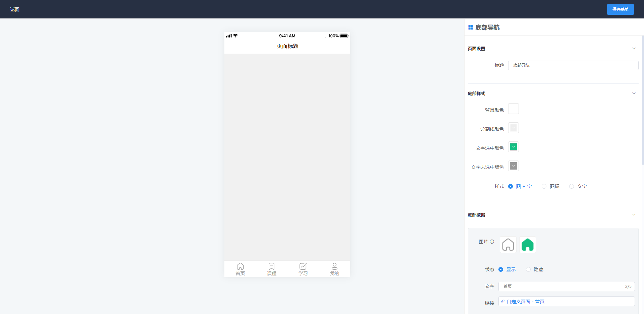Click 课程 label in preview tab bar
This screenshot has width=644, height=314.
point(272,273)
